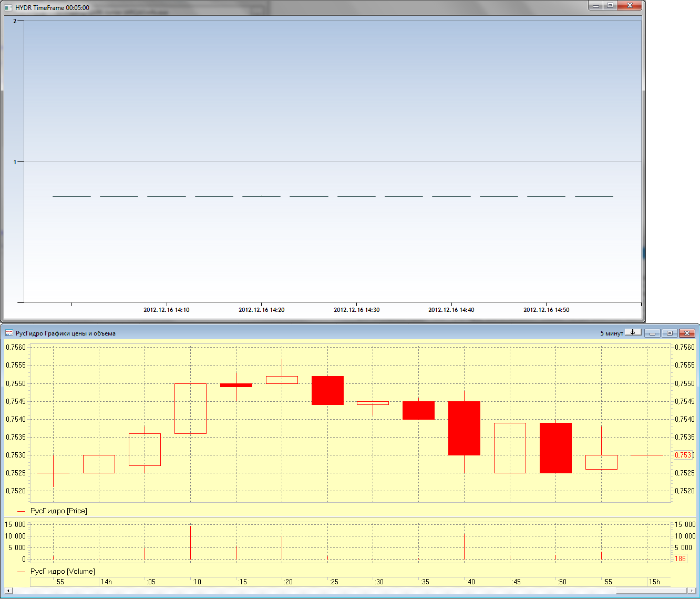The width and height of the screenshot is (700, 599).
Task: Click the ':15' time axis label
Action: (x=242, y=582)
